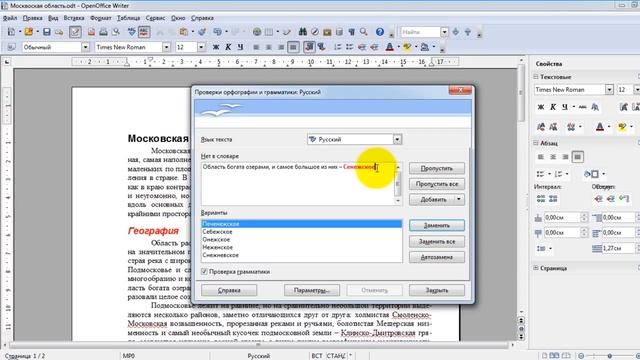Click the Open file folder icon
The width and height of the screenshot is (640, 360).
point(28,32)
